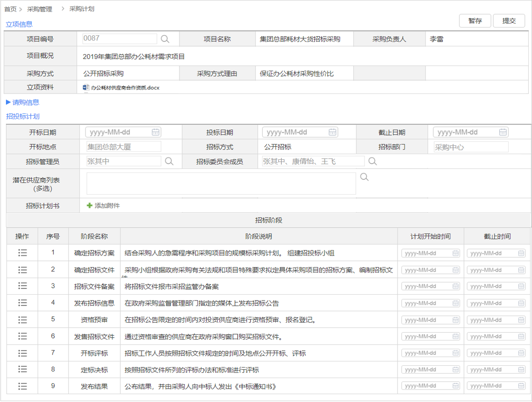Click the 操作 column header
The image size is (532, 402).
pos(22,236)
